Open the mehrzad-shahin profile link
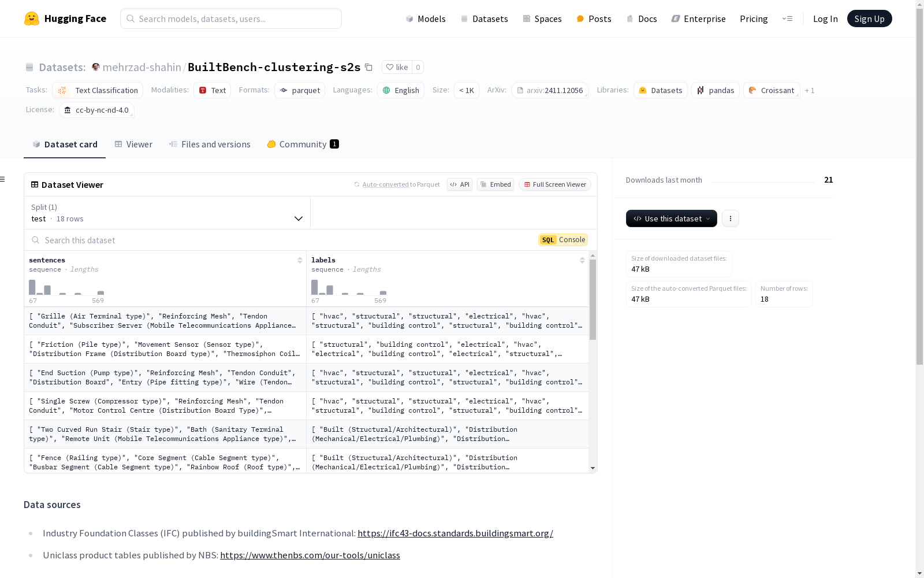The height and width of the screenshot is (578, 924). [x=142, y=67]
